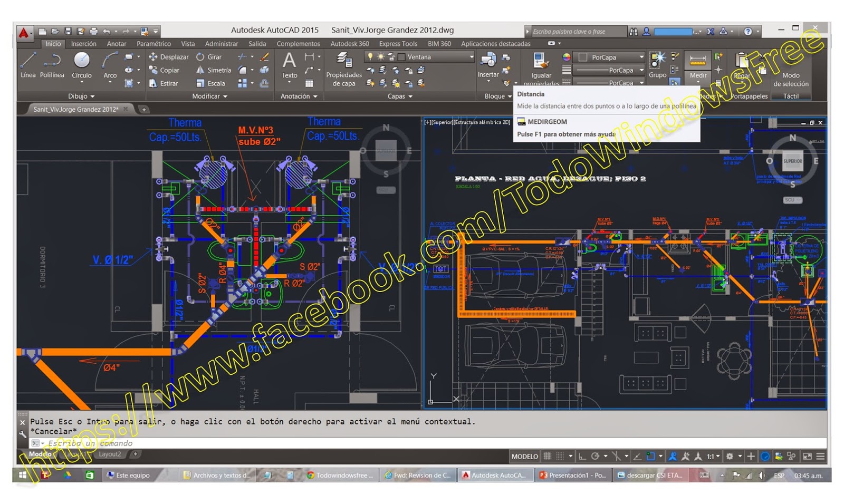Open the Vista ribbon tab

tap(188, 44)
